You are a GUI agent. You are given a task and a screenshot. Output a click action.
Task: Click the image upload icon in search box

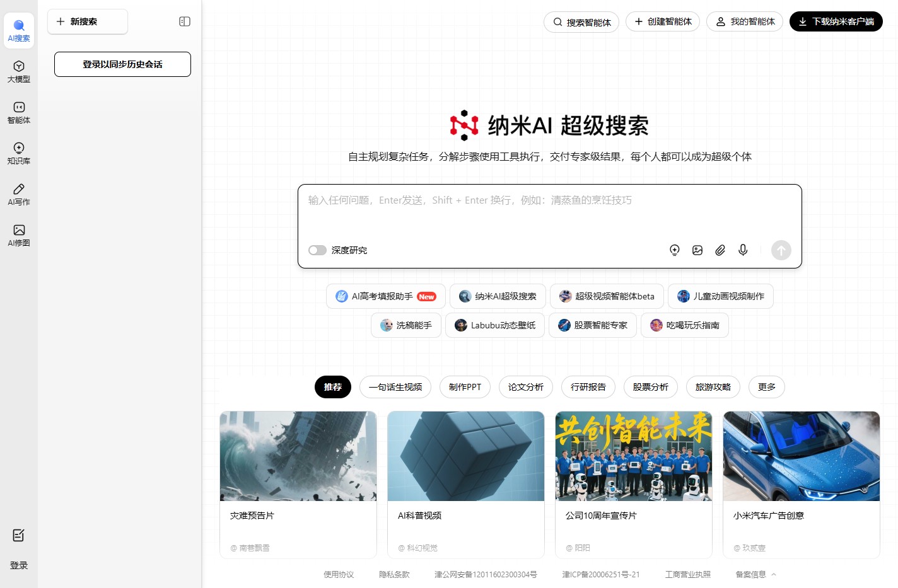tap(697, 250)
